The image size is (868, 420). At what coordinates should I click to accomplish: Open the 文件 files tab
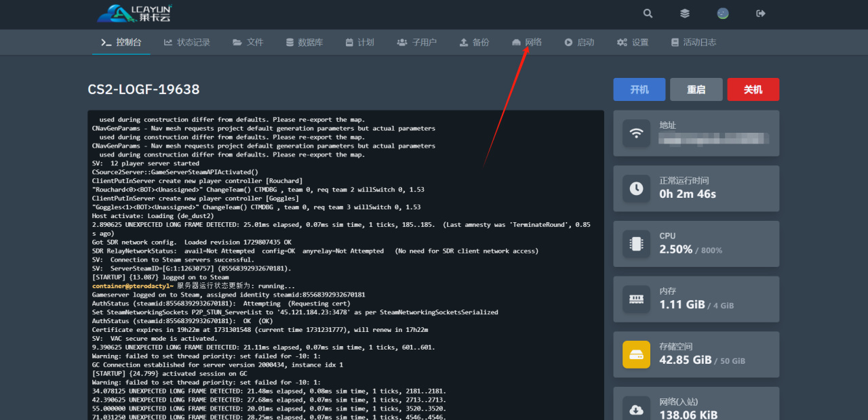click(248, 42)
